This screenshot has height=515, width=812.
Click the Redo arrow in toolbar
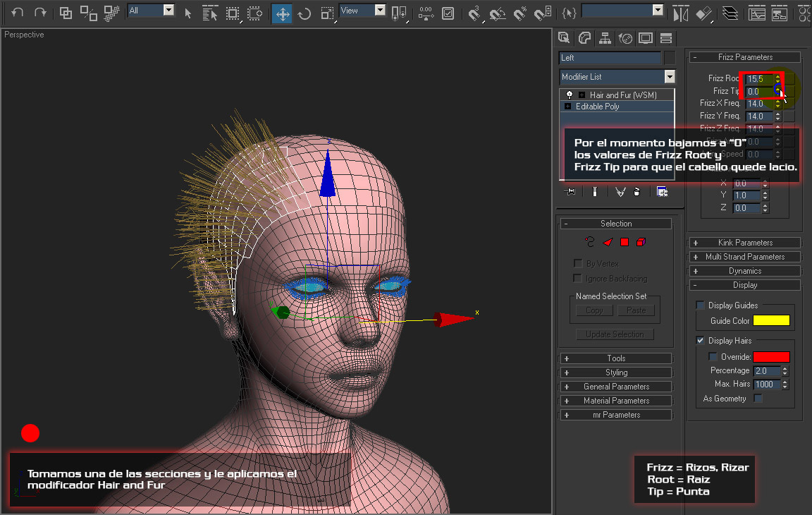point(40,13)
